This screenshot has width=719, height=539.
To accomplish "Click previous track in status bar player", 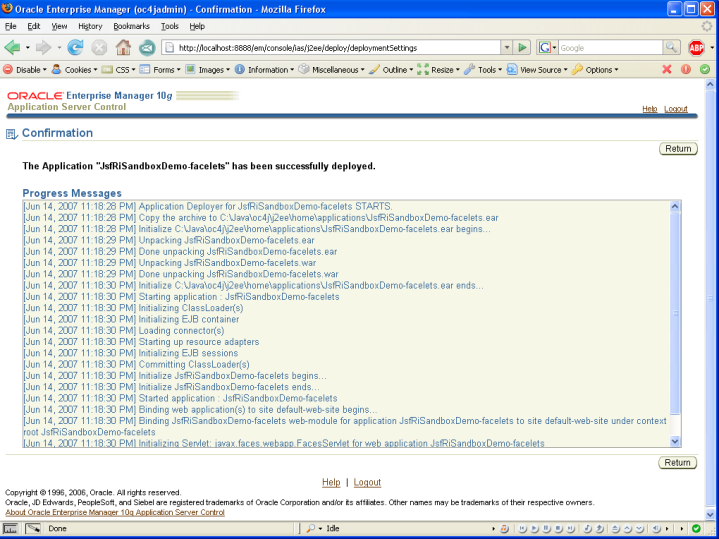I will pyautogui.click(x=522, y=528).
